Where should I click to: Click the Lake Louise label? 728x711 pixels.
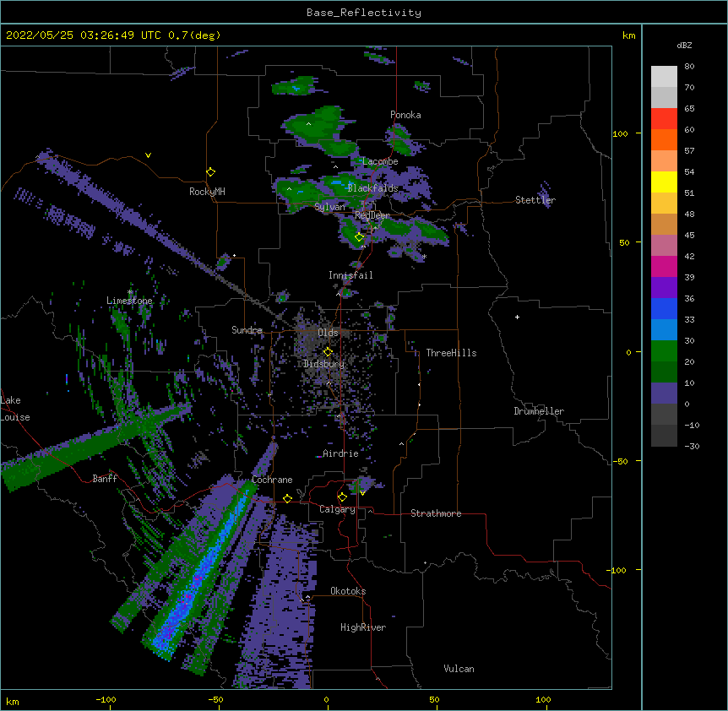point(14,409)
